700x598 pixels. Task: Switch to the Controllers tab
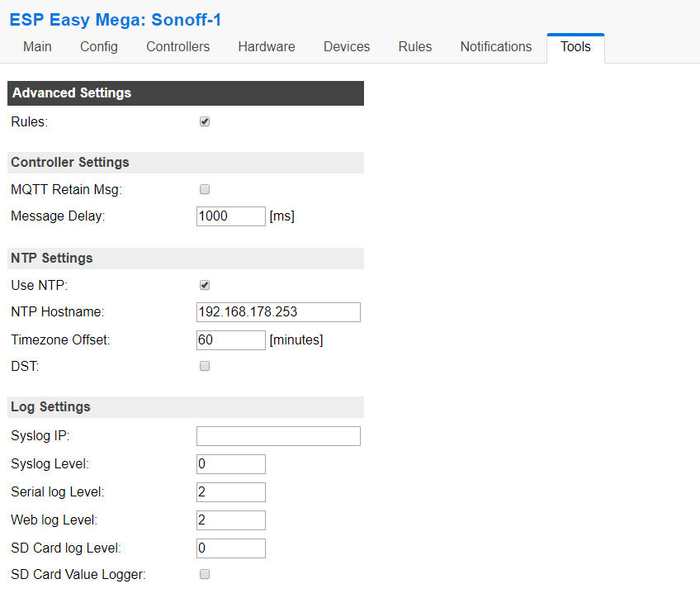(x=177, y=47)
